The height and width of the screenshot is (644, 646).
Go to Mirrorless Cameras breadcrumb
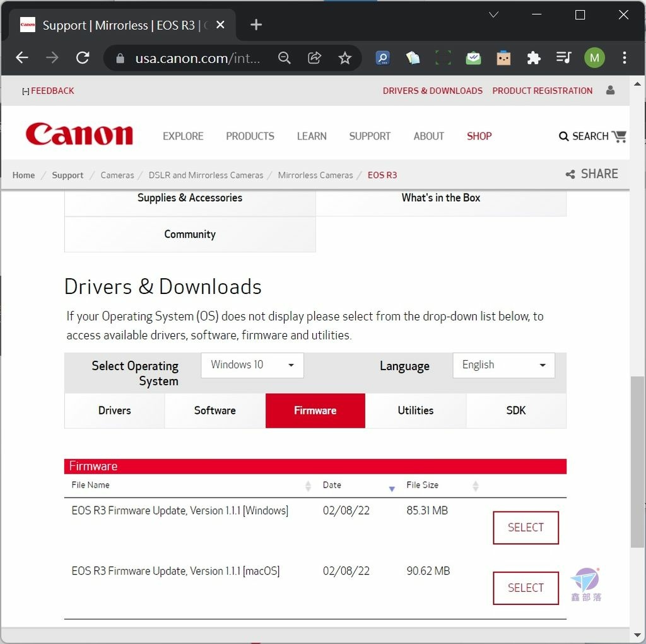(x=315, y=175)
